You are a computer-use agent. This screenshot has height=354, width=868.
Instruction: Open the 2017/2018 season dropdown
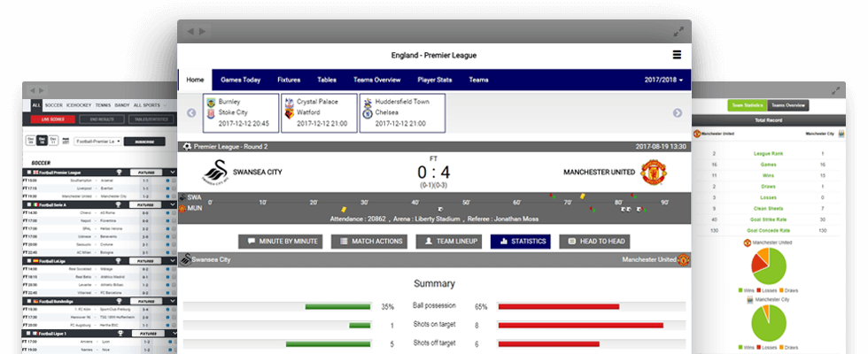pyautogui.click(x=663, y=81)
